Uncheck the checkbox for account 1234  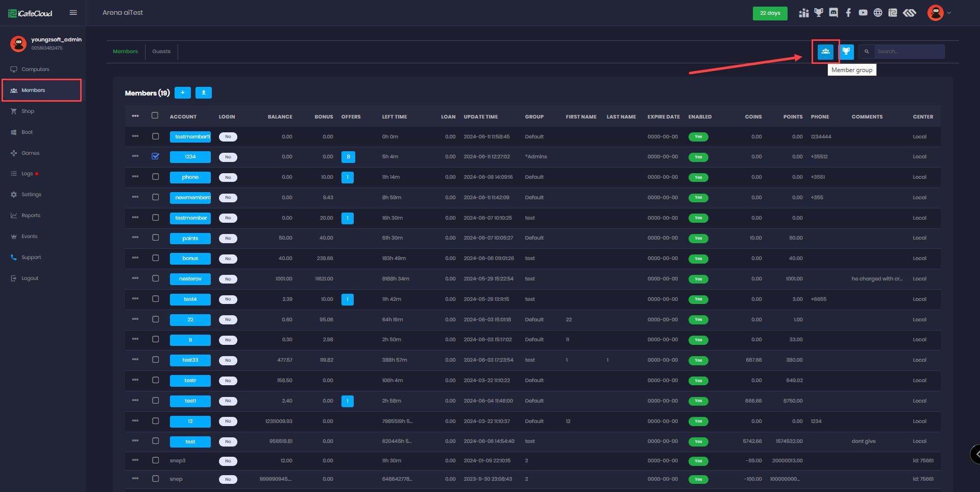pyautogui.click(x=156, y=156)
